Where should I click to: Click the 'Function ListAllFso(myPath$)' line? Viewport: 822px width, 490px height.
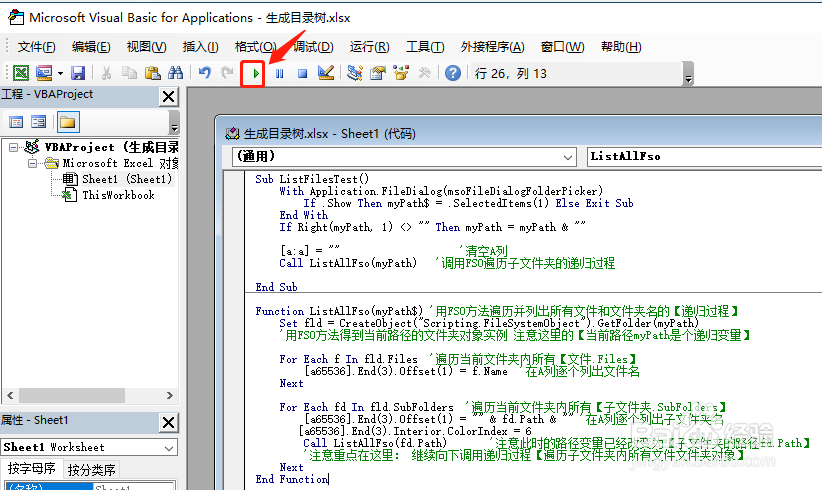coord(339,311)
